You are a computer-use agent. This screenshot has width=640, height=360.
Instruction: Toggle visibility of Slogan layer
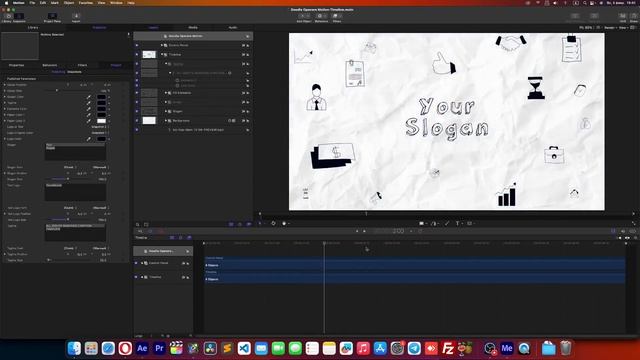[x=137, y=111]
